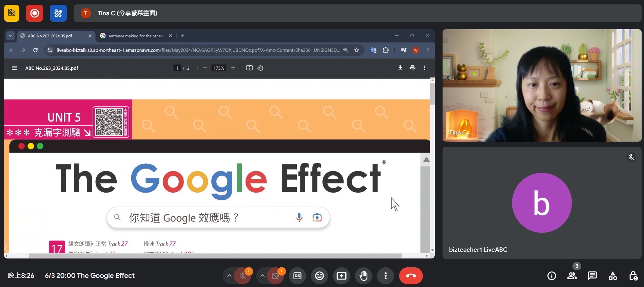Open media control playlist icon

[x=404, y=50]
